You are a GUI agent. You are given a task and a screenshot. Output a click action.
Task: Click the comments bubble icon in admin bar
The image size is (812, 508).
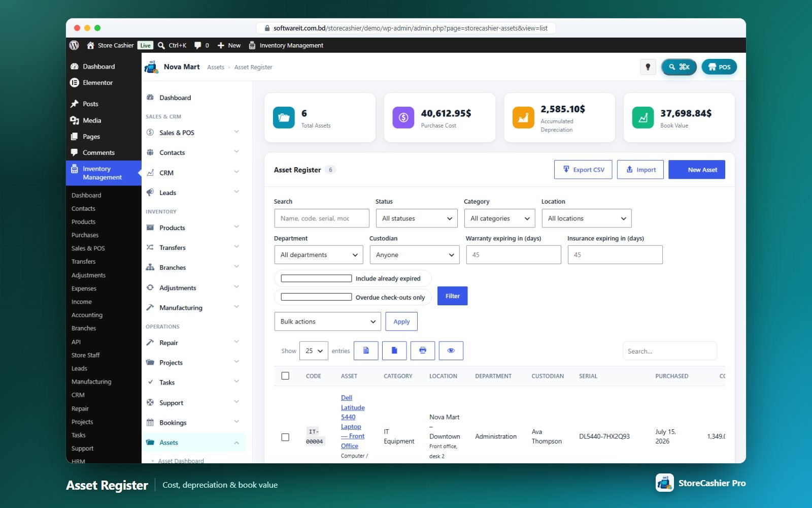point(198,45)
